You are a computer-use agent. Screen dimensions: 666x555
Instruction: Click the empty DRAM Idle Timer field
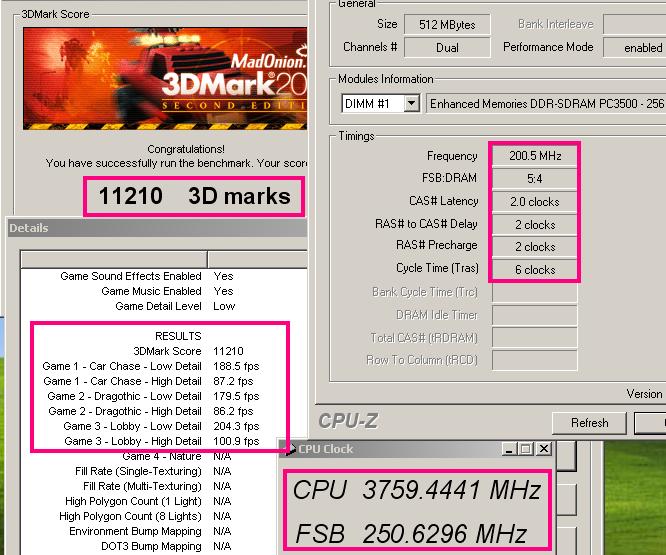(x=535, y=316)
